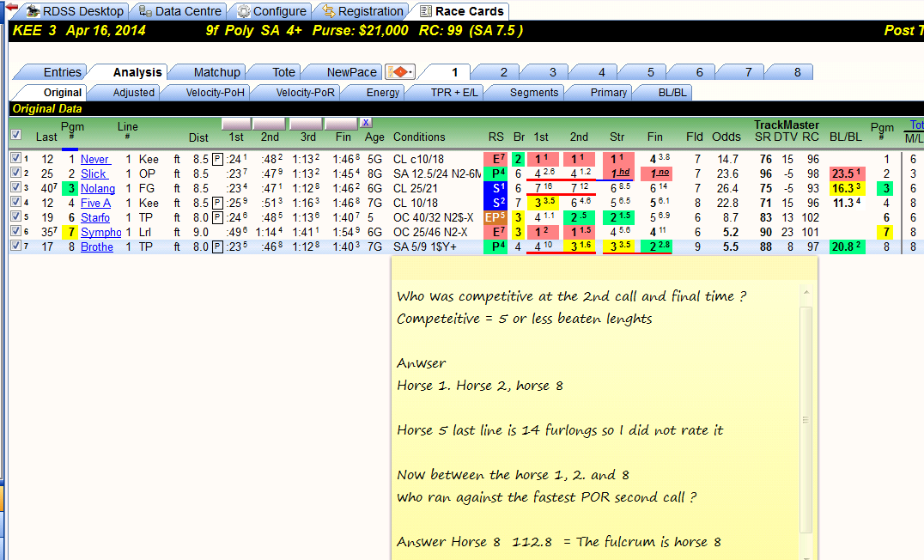Open the Velocity-PoR sub-tab
Screen dimensions: 924x560
pos(305,93)
